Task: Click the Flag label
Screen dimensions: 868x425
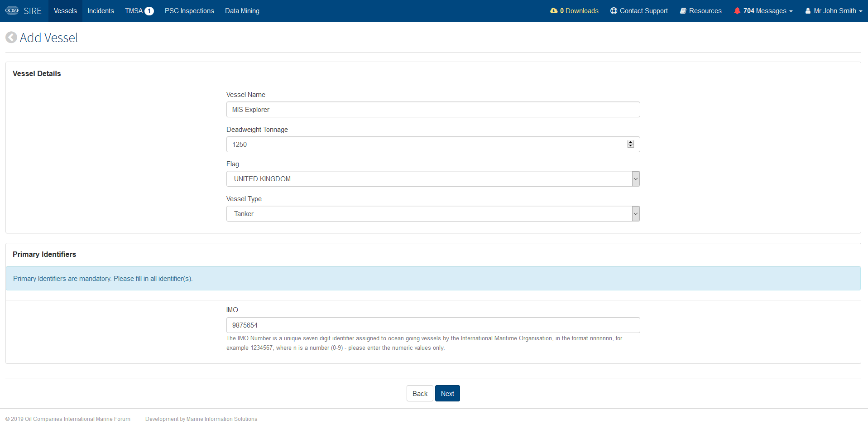Action: click(233, 164)
